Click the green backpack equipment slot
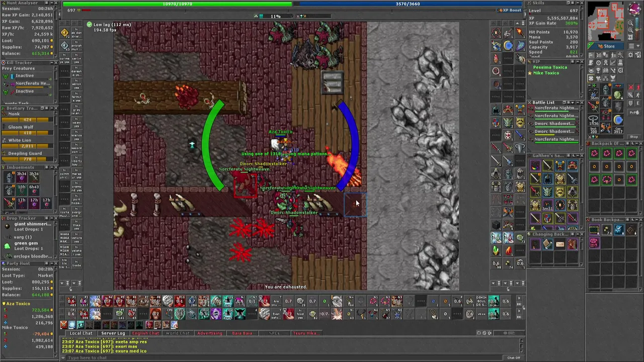This screenshot has width=644, height=362. coord(618,94)
